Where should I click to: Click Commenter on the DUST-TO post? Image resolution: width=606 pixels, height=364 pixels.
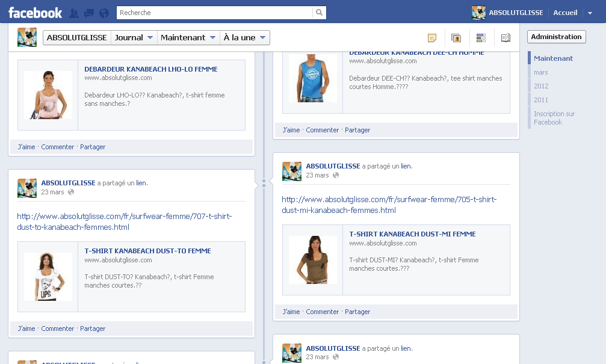click(x=58, y=329)
